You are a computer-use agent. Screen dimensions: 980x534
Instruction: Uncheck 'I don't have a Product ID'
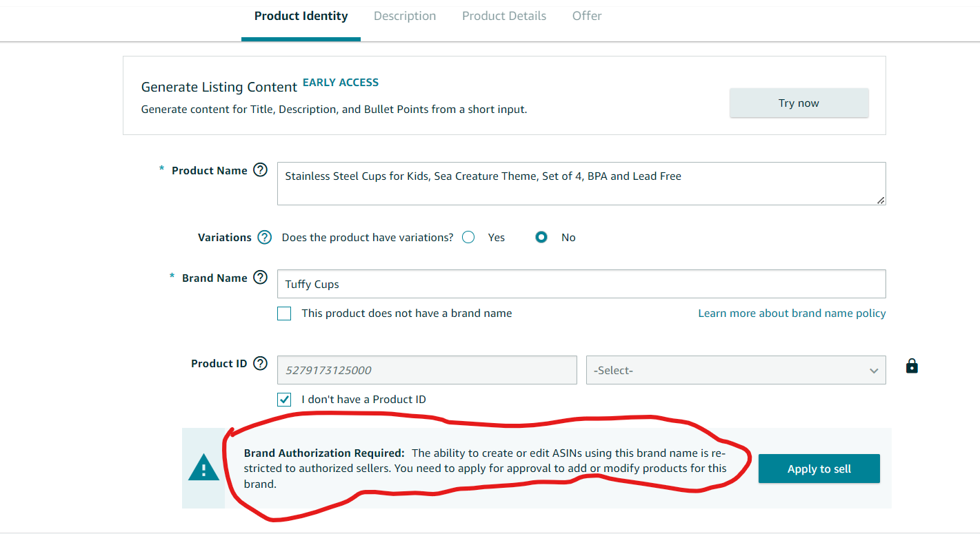[284, 399]
